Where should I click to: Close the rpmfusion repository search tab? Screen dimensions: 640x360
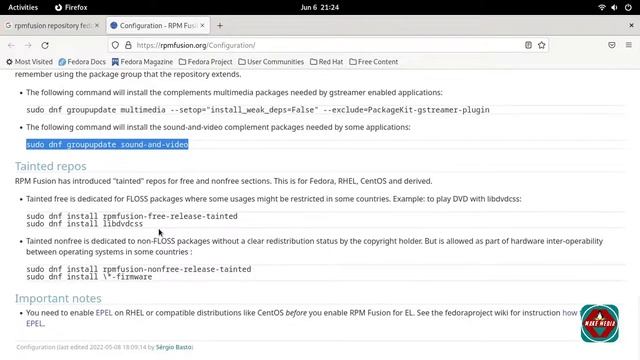(97, 25)
